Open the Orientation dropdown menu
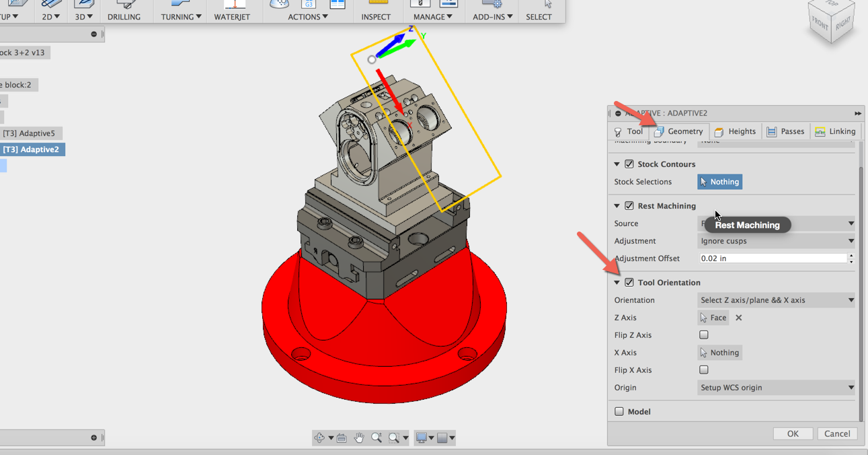Image resolution: width=868 pixels, height=455 pixels. pyautogui.click(x=776, y=300)
